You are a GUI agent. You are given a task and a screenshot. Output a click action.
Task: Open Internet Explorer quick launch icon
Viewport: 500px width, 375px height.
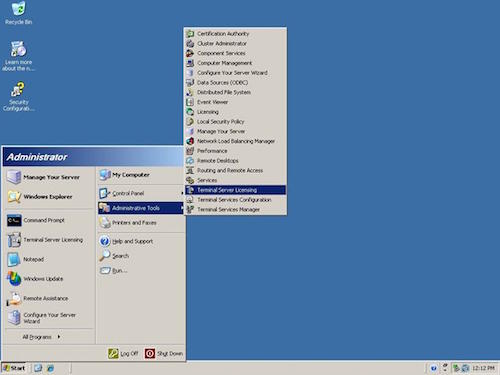click(x=50, y=368)
